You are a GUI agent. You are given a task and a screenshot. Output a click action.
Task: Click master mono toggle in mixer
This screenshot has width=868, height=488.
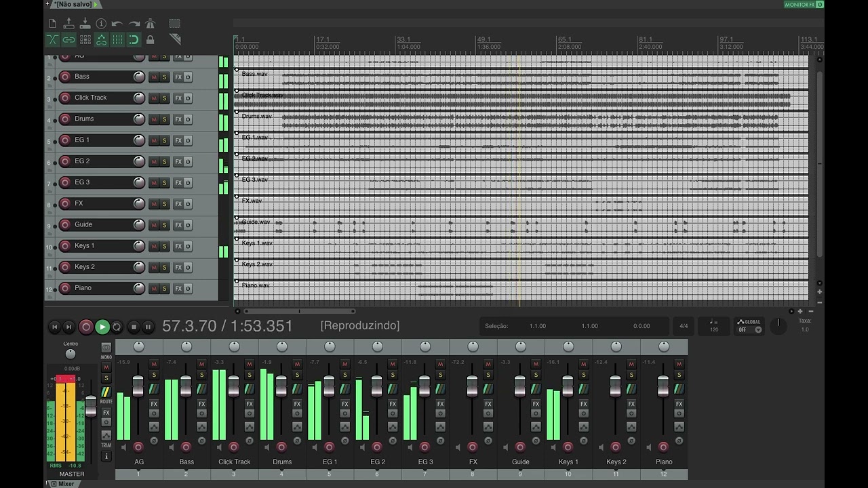pos(106,347)
